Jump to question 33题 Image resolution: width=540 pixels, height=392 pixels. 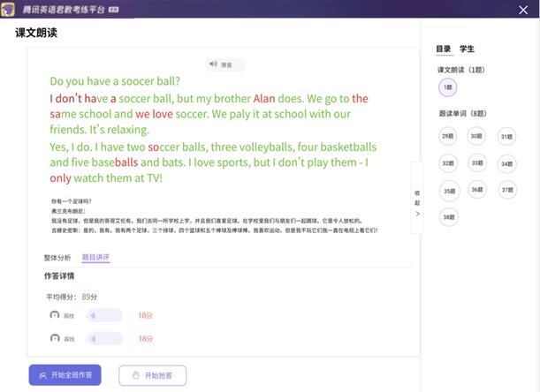pos(477,163)
